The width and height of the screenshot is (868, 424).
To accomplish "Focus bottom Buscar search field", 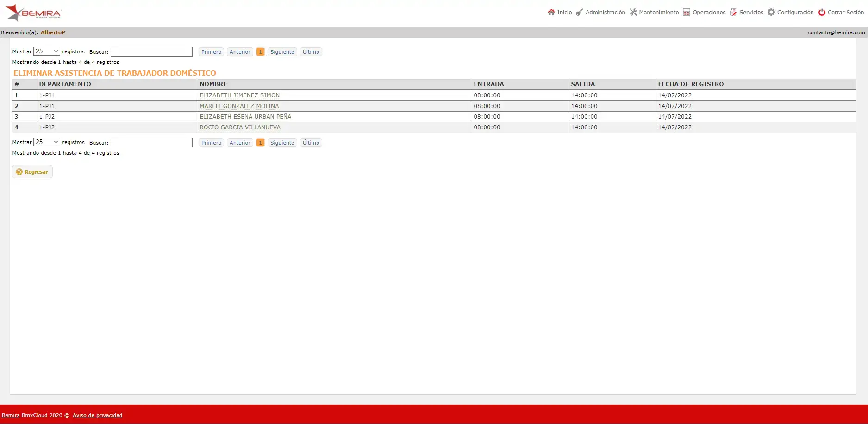I will 151,143.
